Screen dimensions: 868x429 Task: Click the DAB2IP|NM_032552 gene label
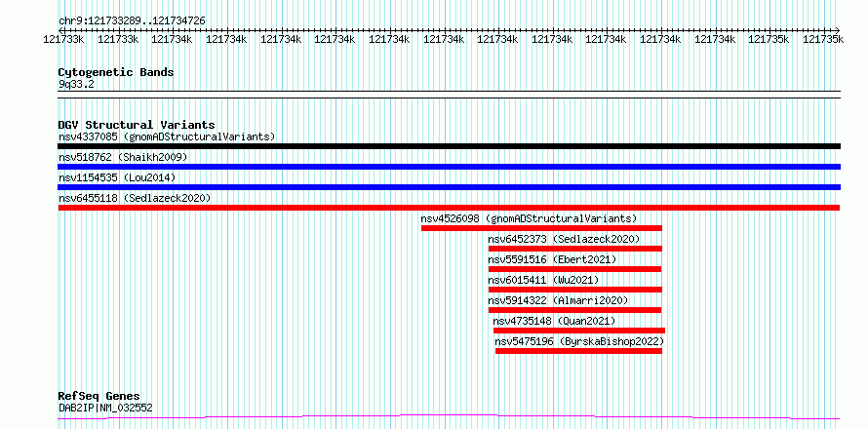coord(105,408)
